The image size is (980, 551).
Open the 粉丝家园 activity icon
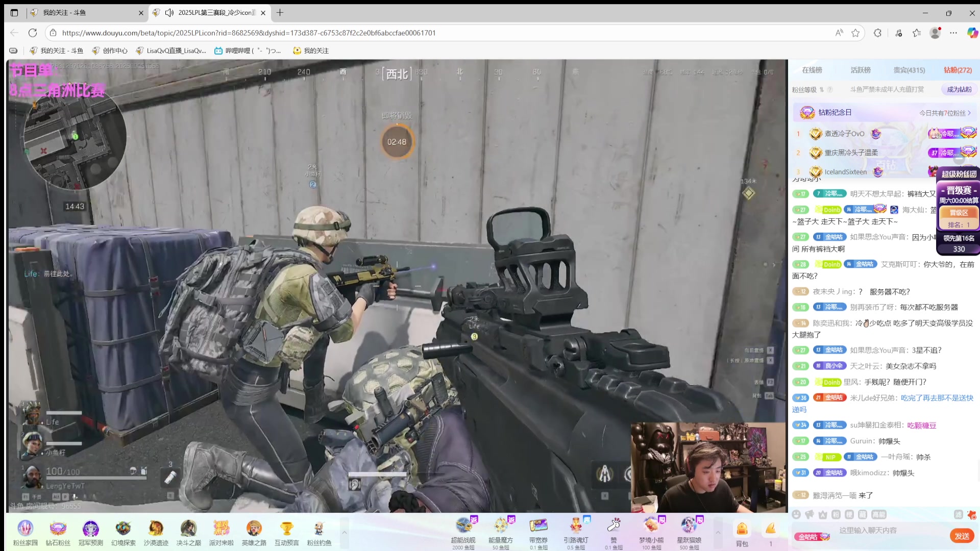[25, 532]
